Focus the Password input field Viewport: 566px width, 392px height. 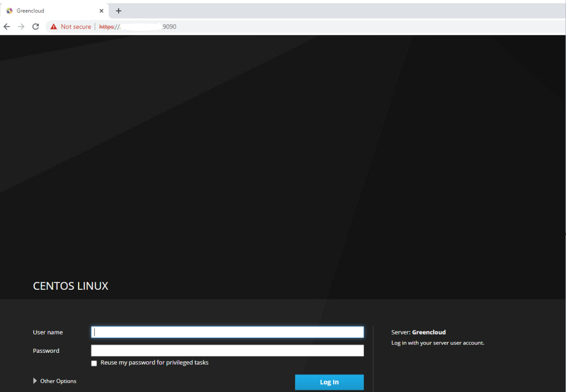click(x=227, y=350)
